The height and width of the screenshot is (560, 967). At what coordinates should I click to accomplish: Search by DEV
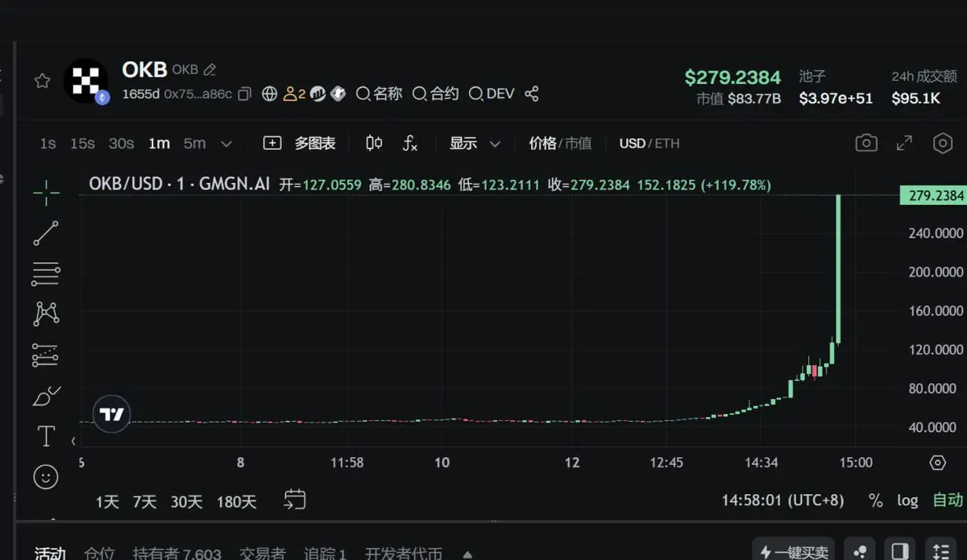492,94
